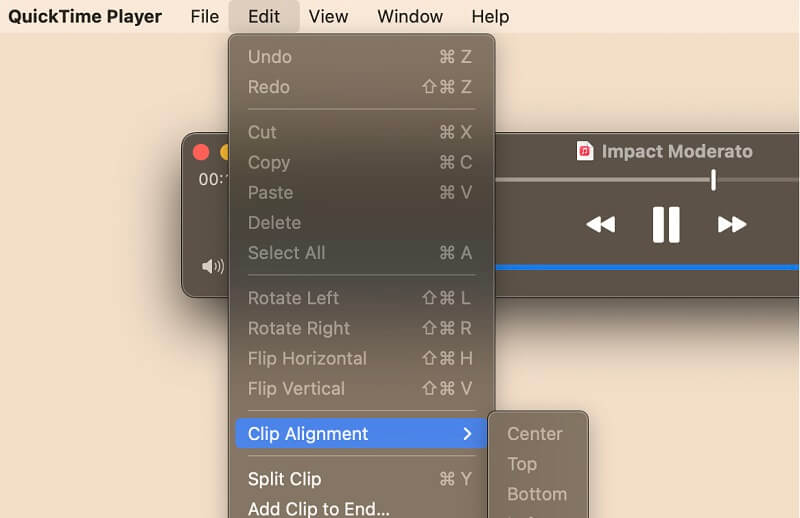Screen dimensions: 800x518
Task: Pause playback with the pause button
Action: click(666, 225)
